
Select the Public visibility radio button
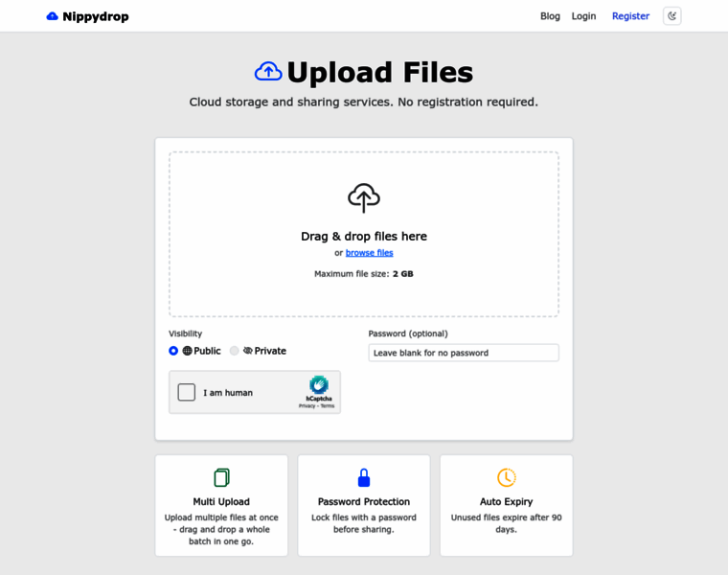(x=173, y=351)
